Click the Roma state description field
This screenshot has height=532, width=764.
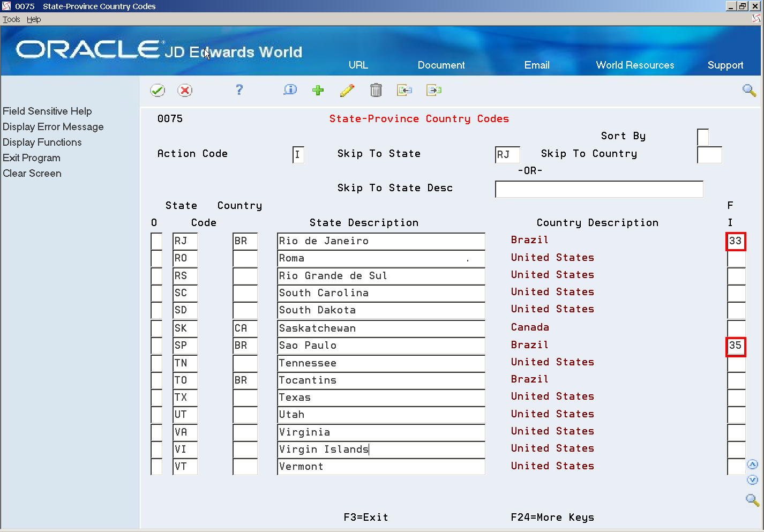click(381, 258)
